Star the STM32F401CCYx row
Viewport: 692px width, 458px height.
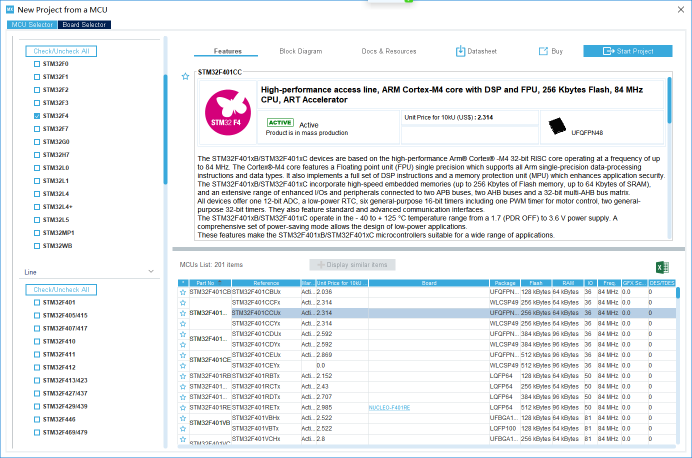tap(183, 324)
